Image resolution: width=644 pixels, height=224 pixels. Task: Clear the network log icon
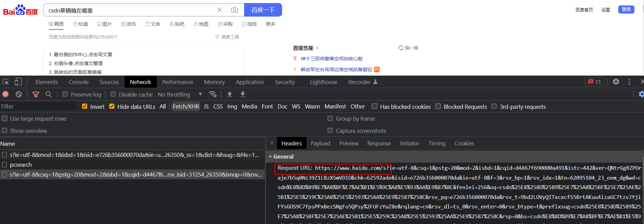[19, 94]
